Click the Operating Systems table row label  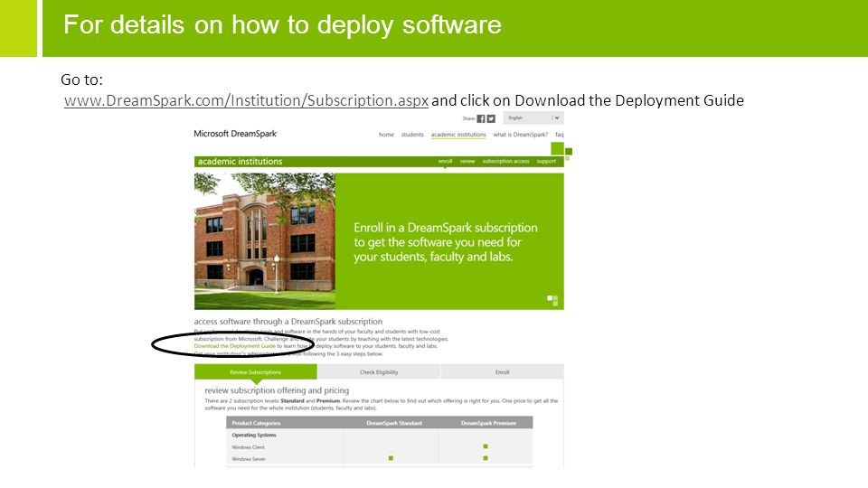254,435
